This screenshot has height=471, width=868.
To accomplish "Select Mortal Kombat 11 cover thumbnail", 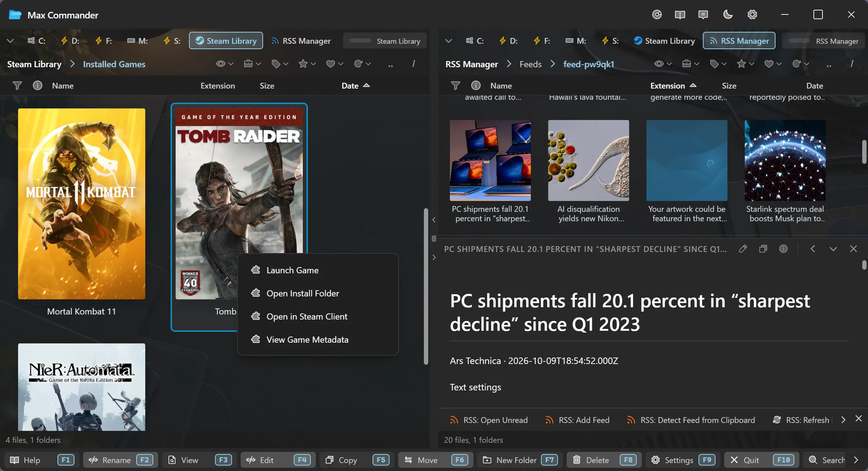I will tap(82, 204).
